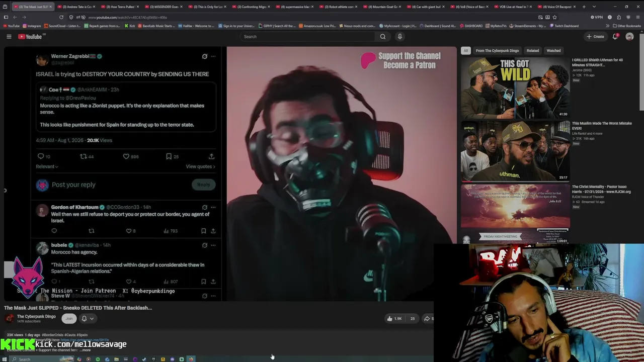Share the video with the arrow button

point(427,318)
